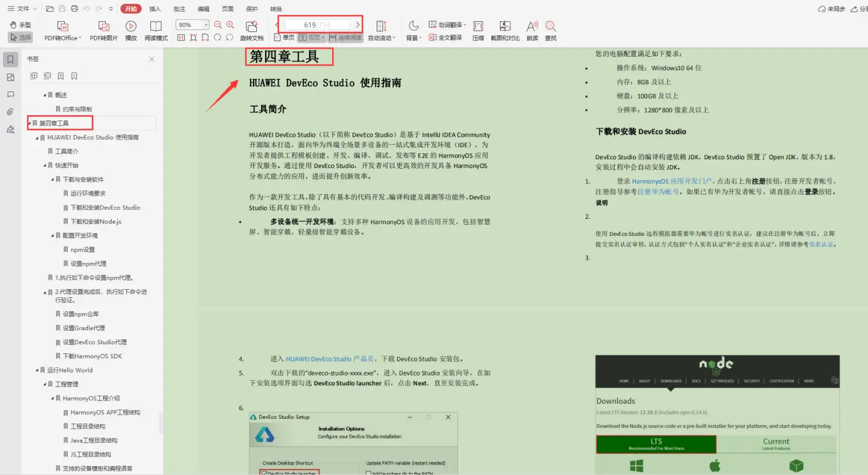Start slideshow with 播放 button

tap(131, 31)
